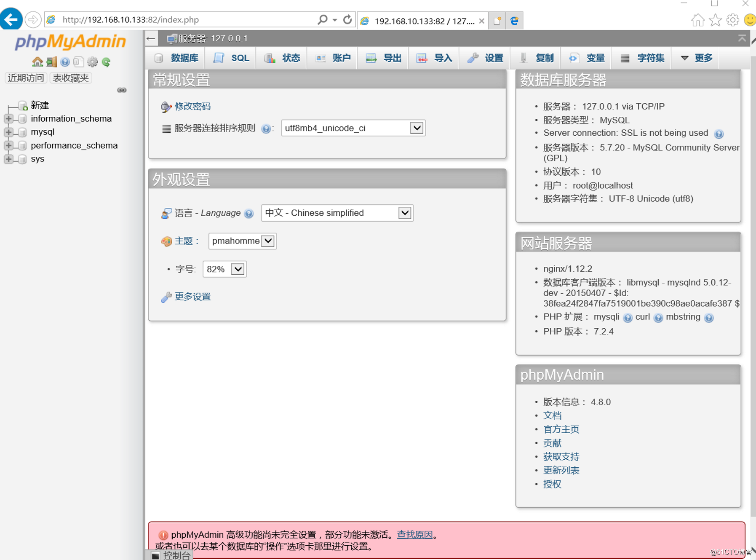
Task: Click the browser favorites star icon
Action: click(x=715, y=20)
